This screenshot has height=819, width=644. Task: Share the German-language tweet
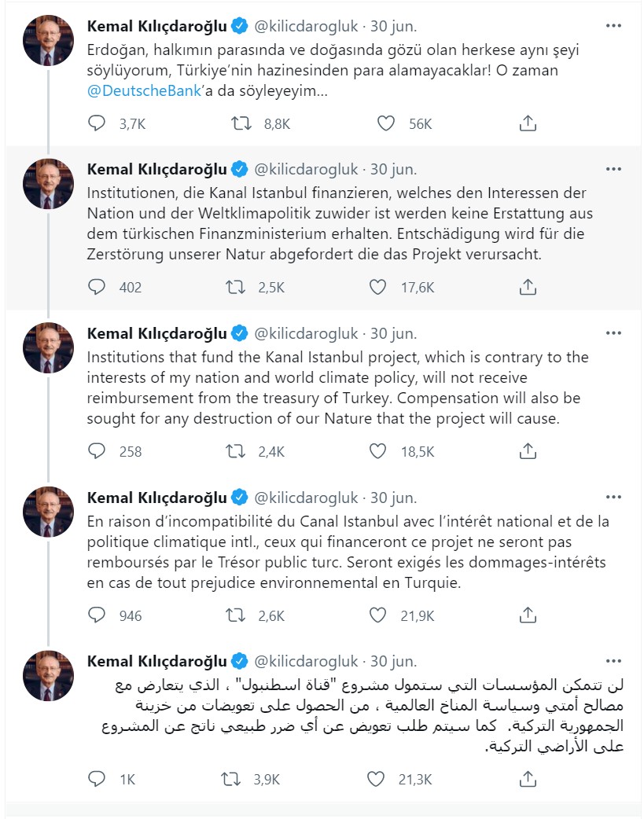pos(528,287)
